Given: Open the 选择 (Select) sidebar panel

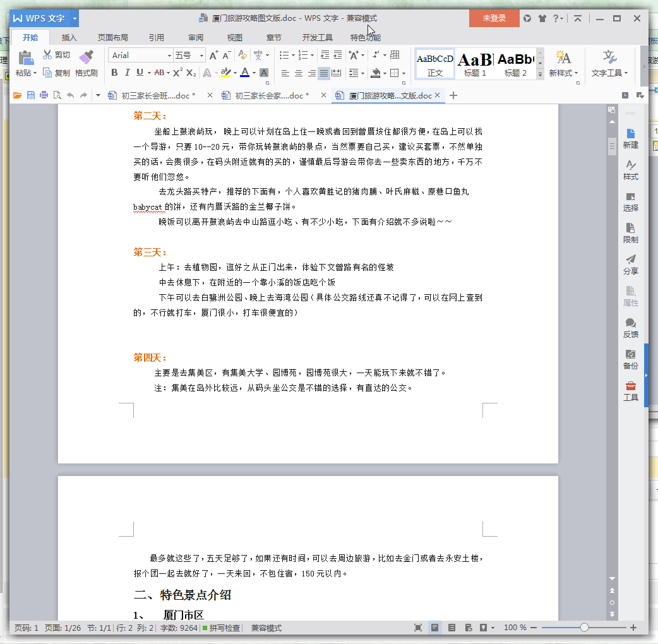Looking at the screenshot, I should [x=630, y=202].
